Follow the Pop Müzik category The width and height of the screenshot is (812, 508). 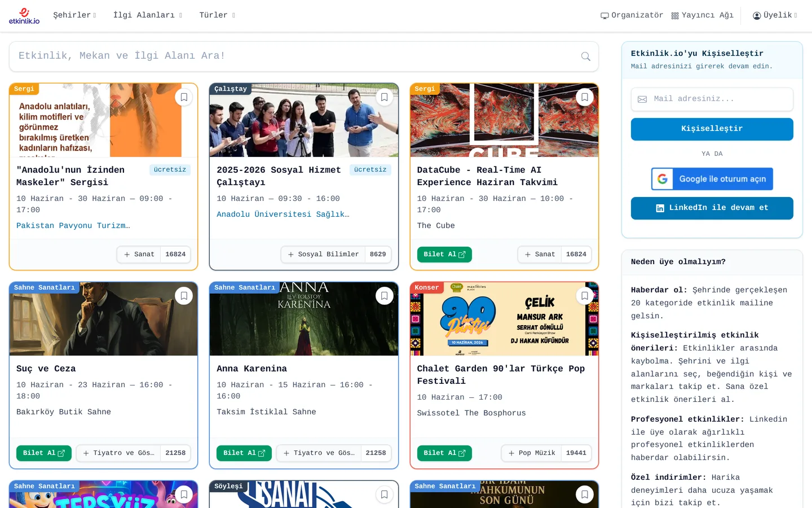532,453
